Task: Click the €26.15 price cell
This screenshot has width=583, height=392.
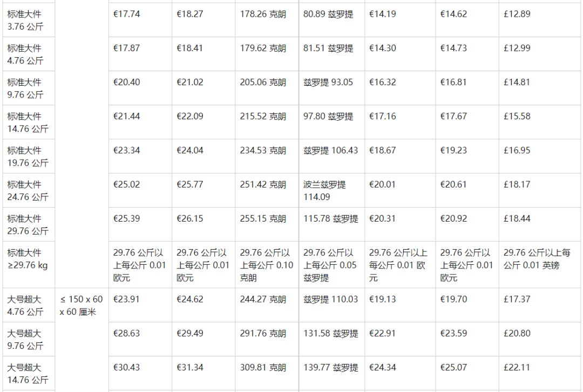Action: [x=190, y=219]
